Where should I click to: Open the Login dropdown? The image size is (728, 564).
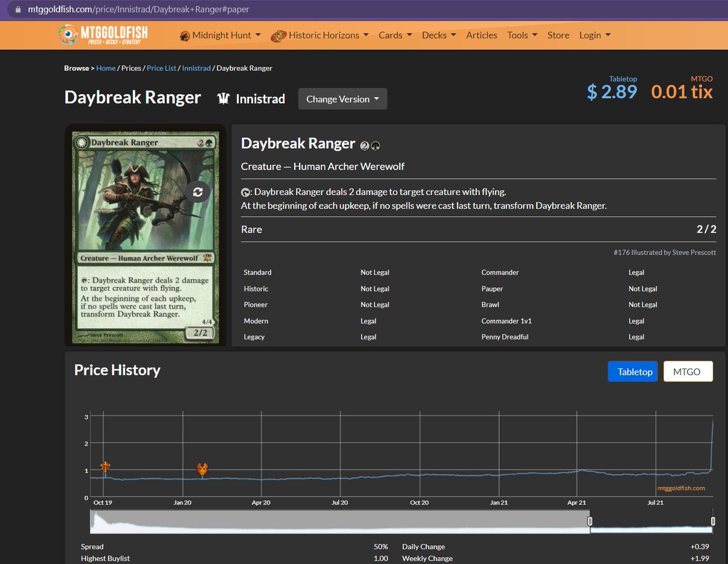[595, 35]
